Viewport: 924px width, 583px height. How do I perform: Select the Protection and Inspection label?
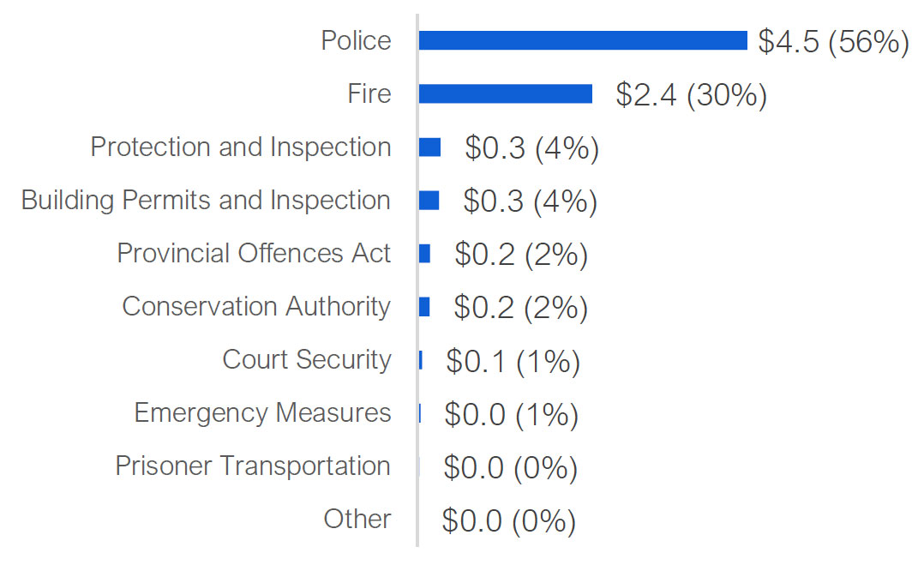pos(241,147)
